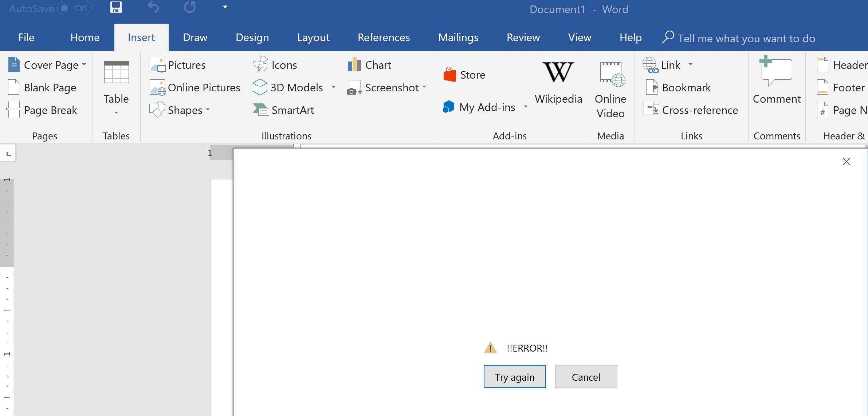Image resolution: width=868 pixels, height=416 pixels.
Task: Click the Footer button
Action: 841,87
